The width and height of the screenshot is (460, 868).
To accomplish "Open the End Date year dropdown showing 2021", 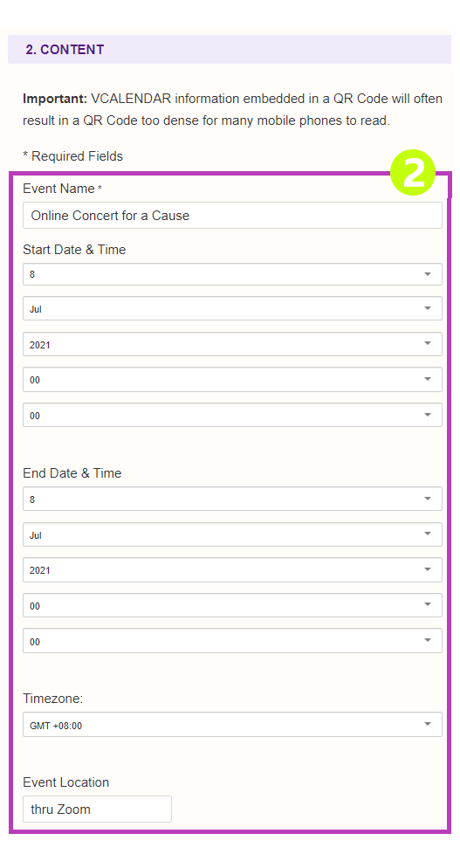I will click(232, 569).
